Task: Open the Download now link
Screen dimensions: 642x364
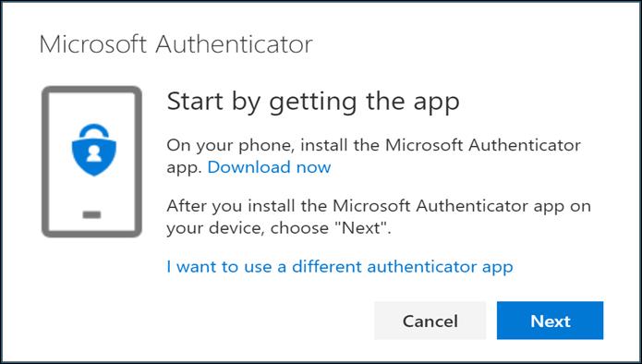Action: 269,167
